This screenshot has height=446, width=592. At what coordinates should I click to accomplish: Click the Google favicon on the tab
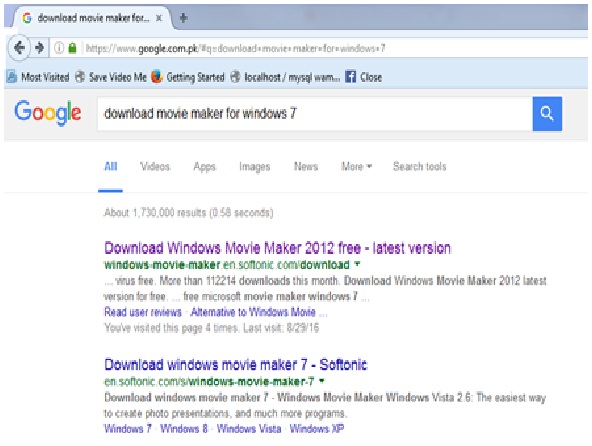tap(27, 18)
